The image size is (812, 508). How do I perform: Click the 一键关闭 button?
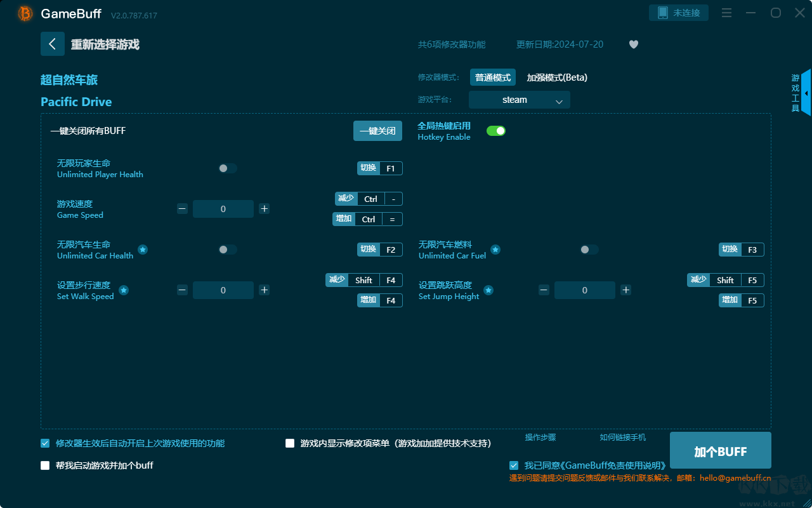(x=378, y=131)
